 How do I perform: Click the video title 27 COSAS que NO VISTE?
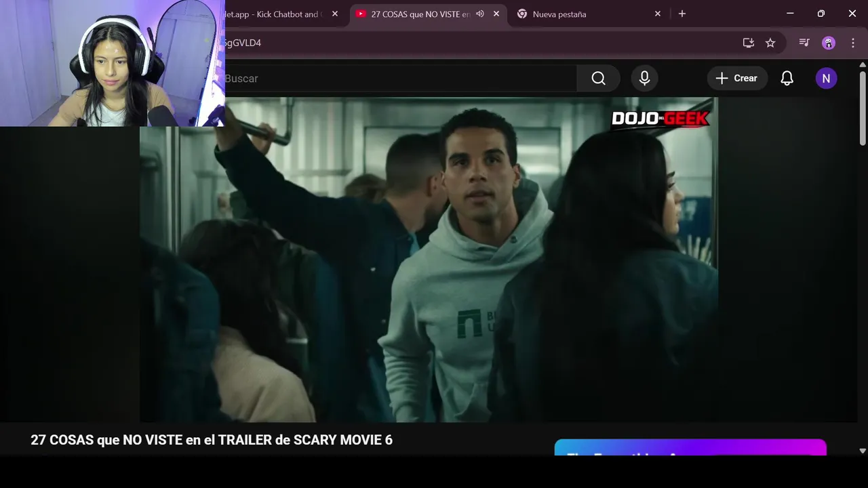212,440
